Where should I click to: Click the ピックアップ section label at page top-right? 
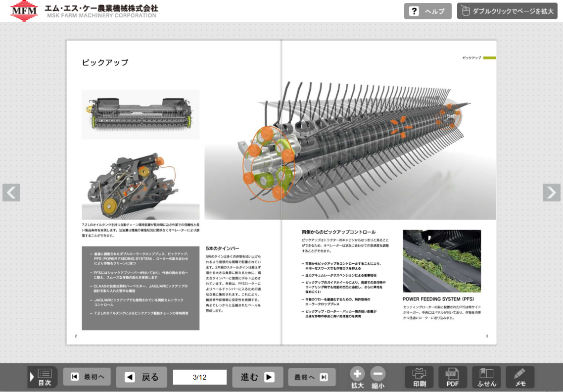(471, 58)
